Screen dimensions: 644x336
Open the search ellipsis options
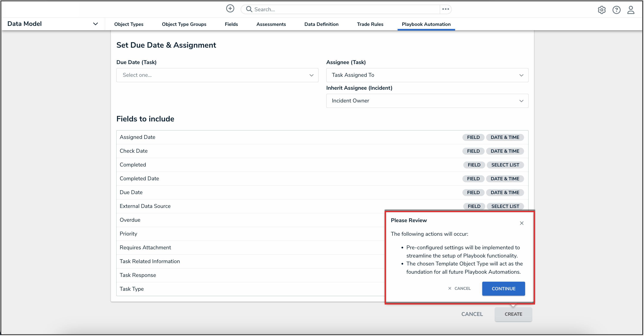pyautogui.click(x=445, y=9)
